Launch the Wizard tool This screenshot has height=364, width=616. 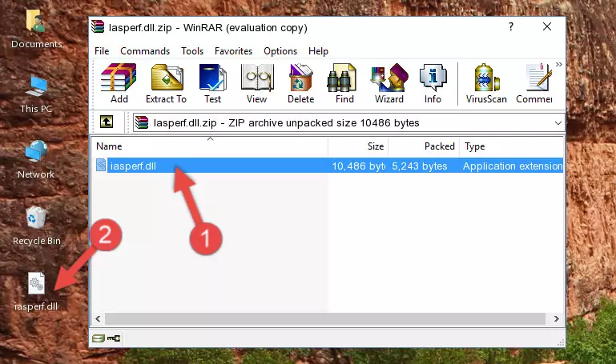[389, 83]
